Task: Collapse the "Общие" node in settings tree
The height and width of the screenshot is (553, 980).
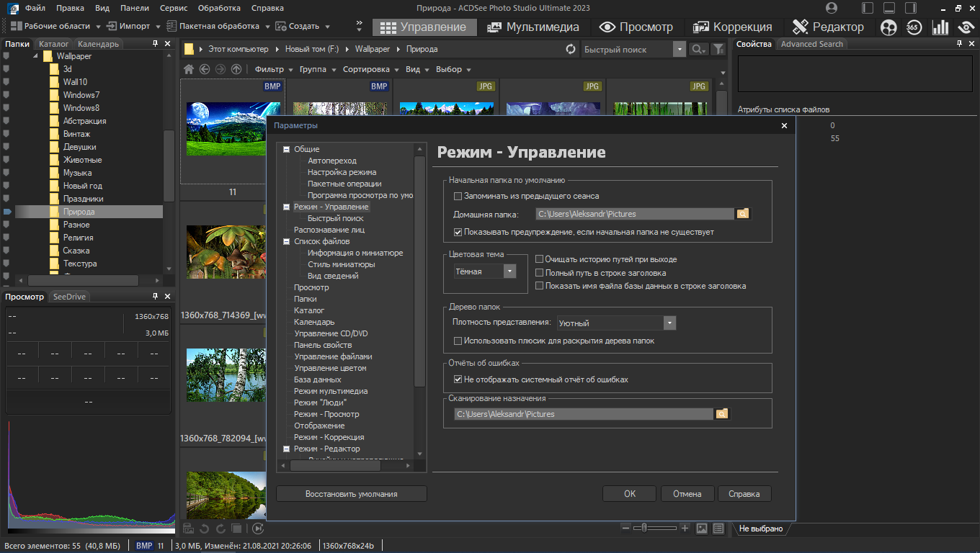Action: [286, 149]
